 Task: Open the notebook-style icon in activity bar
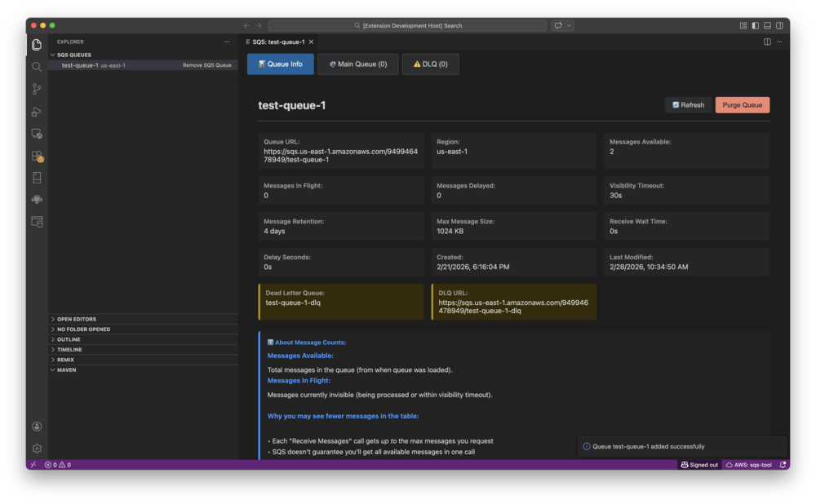pos(37,178)
